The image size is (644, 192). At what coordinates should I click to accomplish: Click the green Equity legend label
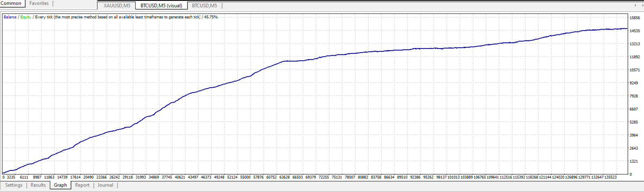click(26, 17)
